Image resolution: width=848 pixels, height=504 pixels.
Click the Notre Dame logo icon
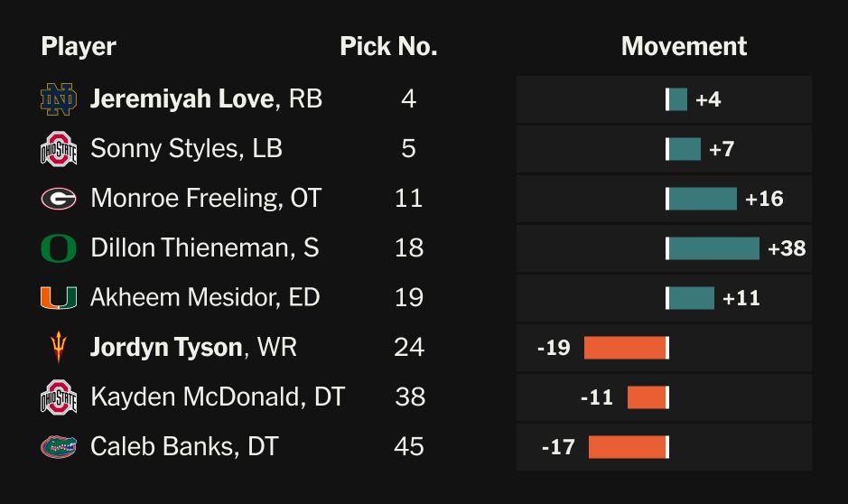59,99
